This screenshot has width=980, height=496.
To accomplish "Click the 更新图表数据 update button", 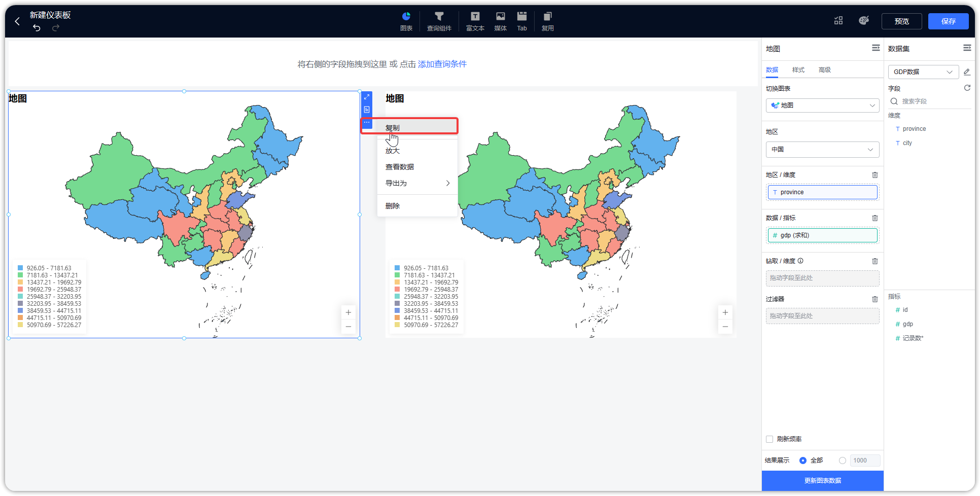I will tap(822, 480).
